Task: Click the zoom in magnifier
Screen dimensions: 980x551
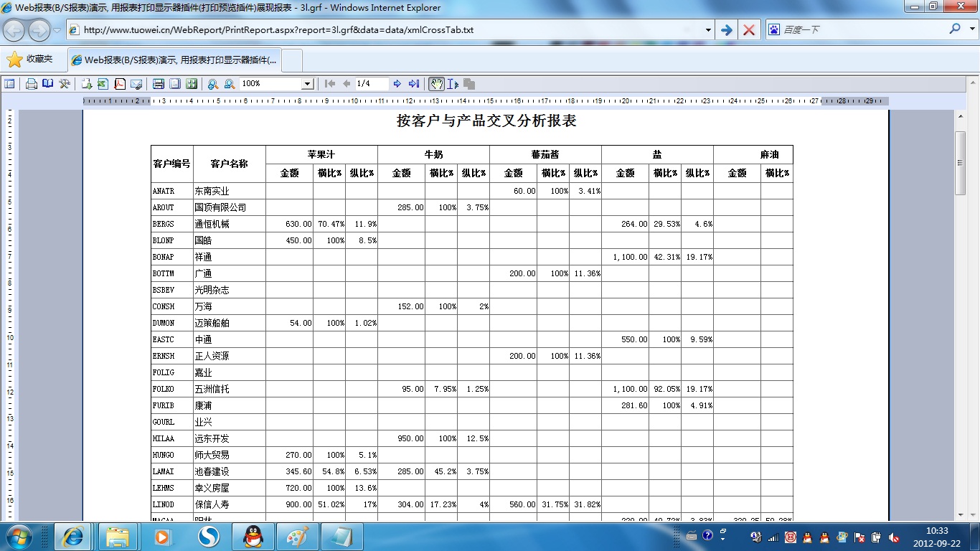Action: (212, 84)
